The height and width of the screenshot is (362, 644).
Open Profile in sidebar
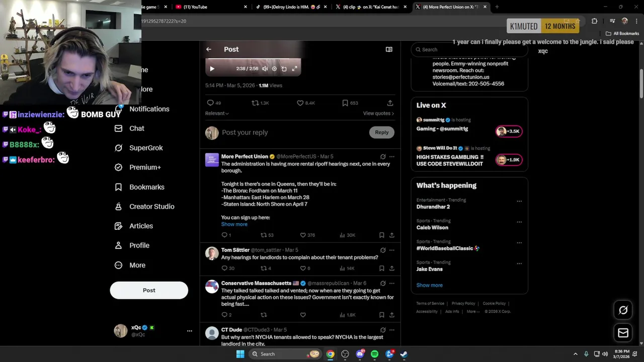[x=132, y=245]
